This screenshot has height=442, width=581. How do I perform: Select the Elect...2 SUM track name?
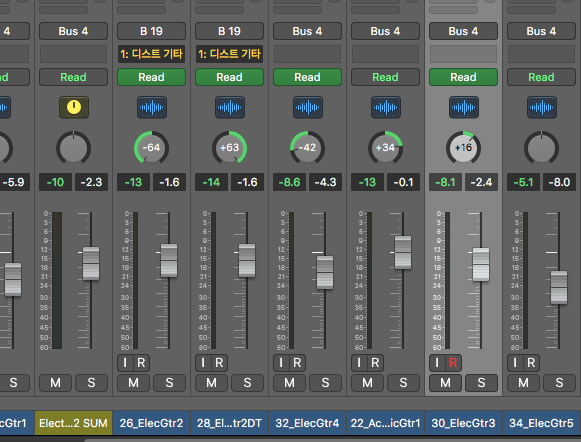73,423
